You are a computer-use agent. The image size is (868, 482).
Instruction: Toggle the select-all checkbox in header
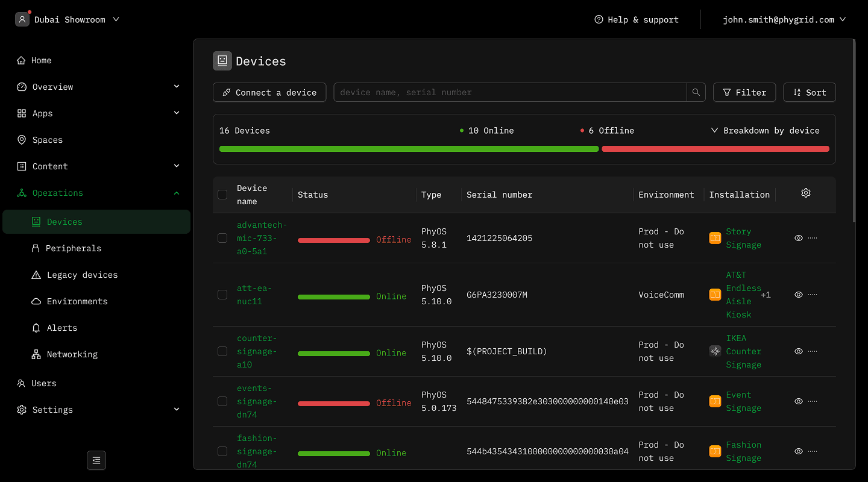coord(222,195)
